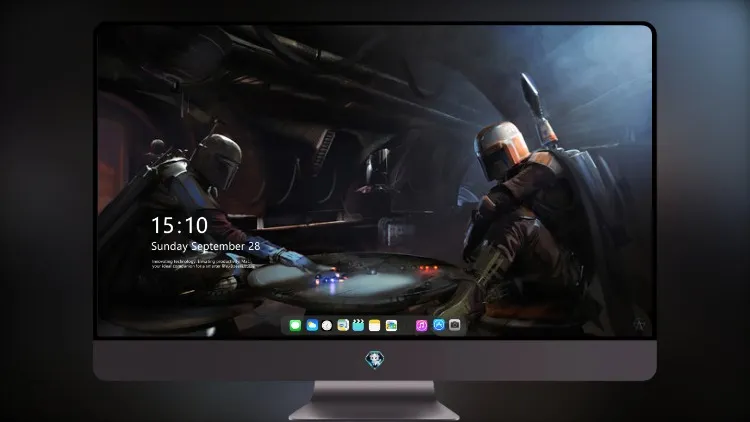Open the Photos gallery app in dock

coord(391,325)
